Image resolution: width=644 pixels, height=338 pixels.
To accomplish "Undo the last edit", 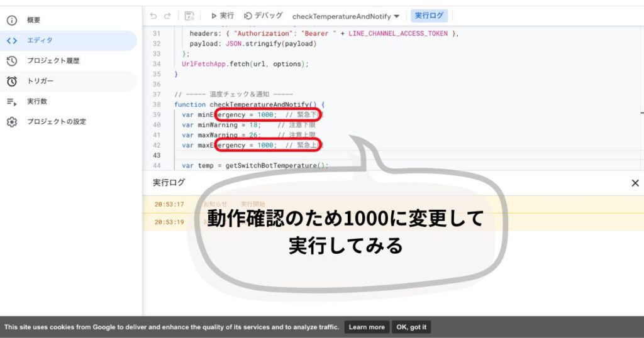I will (153, 16).
